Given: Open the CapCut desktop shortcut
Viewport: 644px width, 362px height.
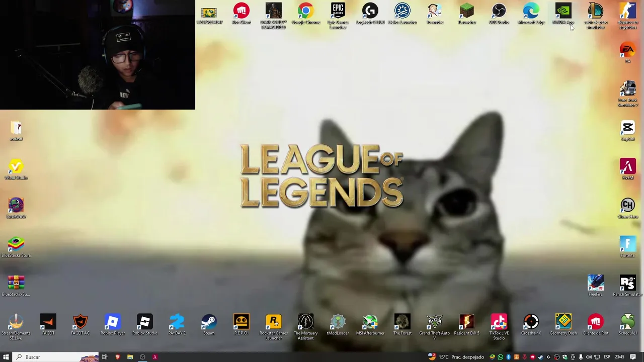Looking at the screenshot, I should [627, 130].
